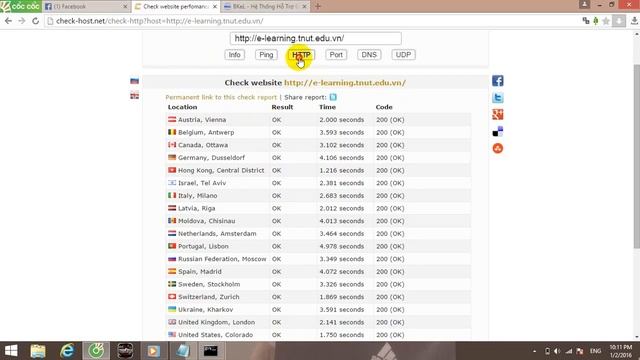Click the Coc Coc browser logo button
This screenshot has height=360, width=640.
[x=20, y=6]
